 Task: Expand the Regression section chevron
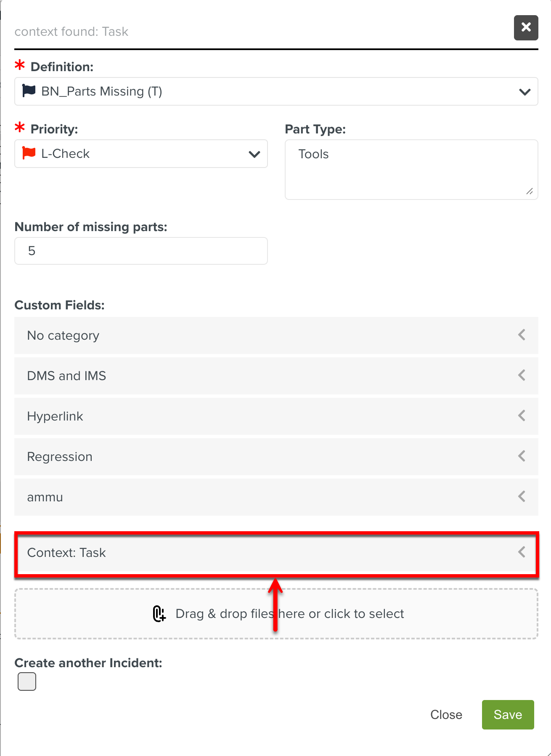pos(522,456)
